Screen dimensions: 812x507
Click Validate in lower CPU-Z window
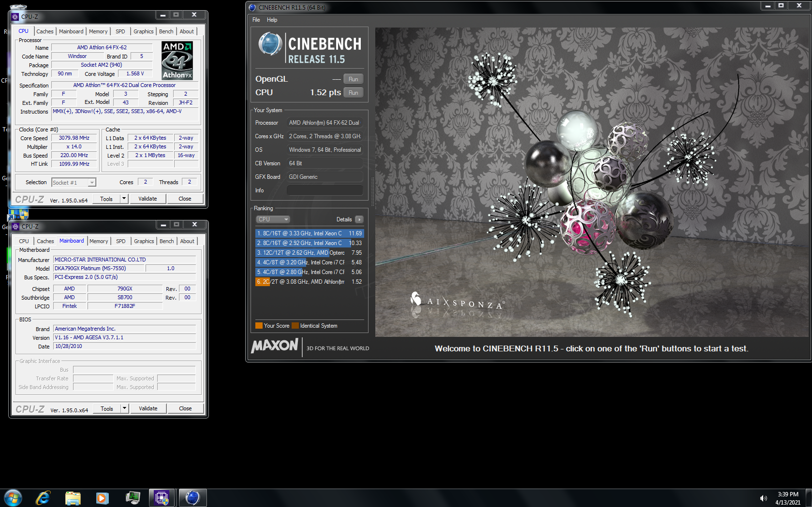pyautogui.click(x=148, y=408)
